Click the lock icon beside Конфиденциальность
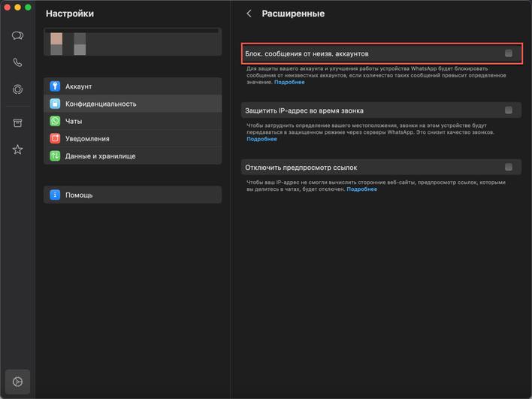The width and height of the screenshot is (532, 399). click(x=55, y=104)
